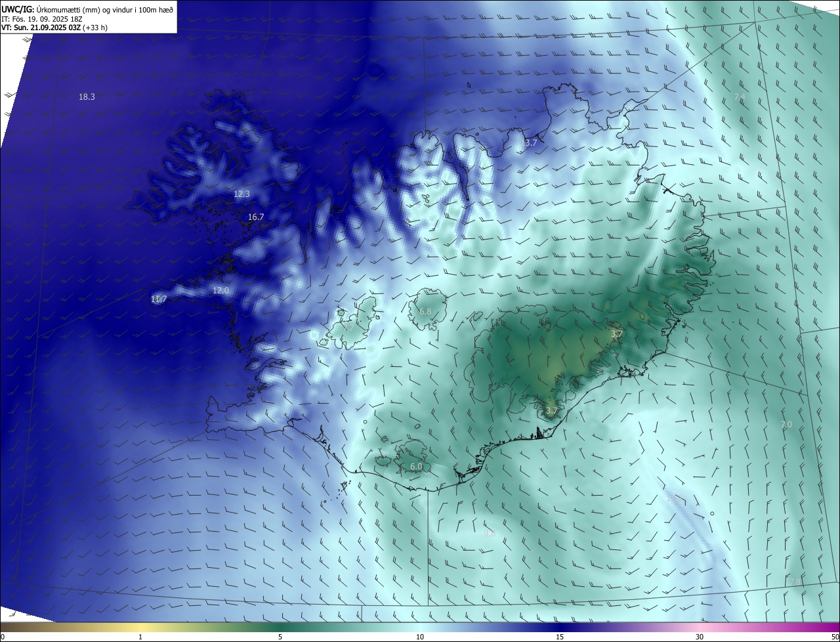Viewport: 840px width, 642px height.
Task: Select the 12.3 value in the Westfjords
Action: click(x=241, y=194)
